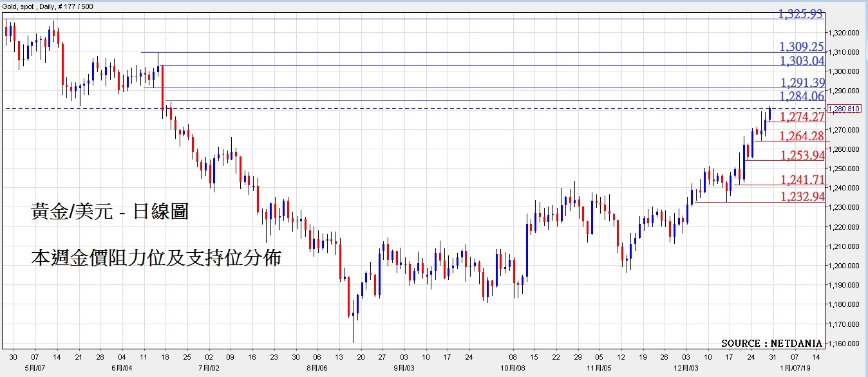This screenshot has width=868, height=377.
Task: Select the 黃金/美元 - 日線圖 text
Action: [x=109, y=212]
